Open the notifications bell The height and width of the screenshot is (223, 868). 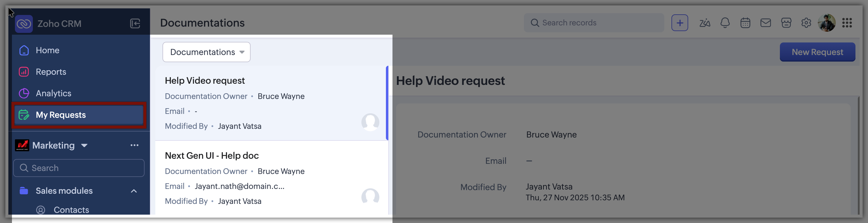[x=725, y=23]
